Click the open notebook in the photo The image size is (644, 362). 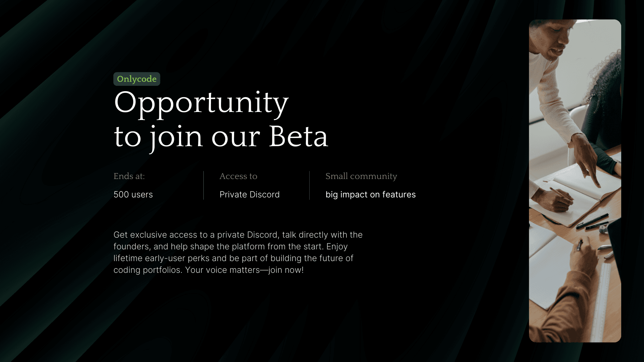point(570,198)
